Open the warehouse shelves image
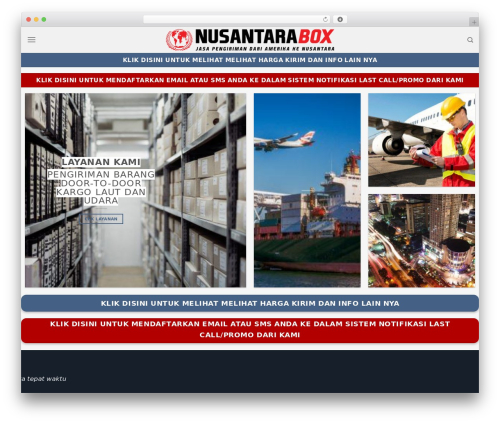The image size is (500, 423). (135, 190)
